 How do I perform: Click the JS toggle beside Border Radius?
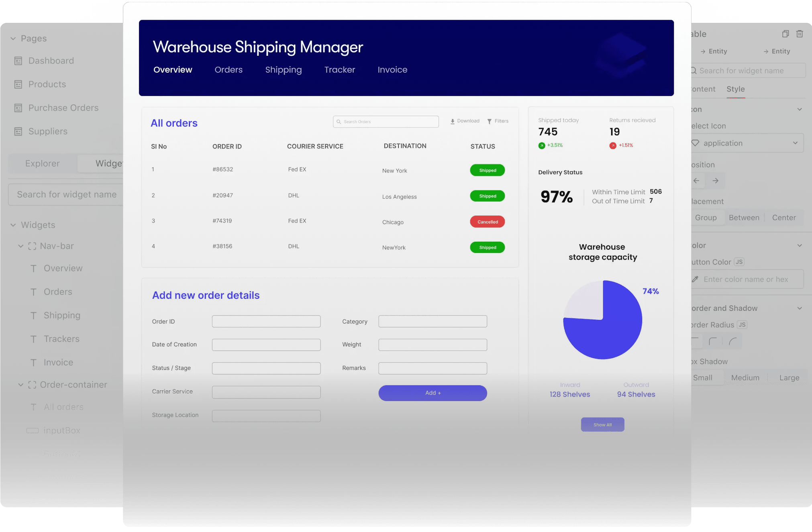[742, 324]
